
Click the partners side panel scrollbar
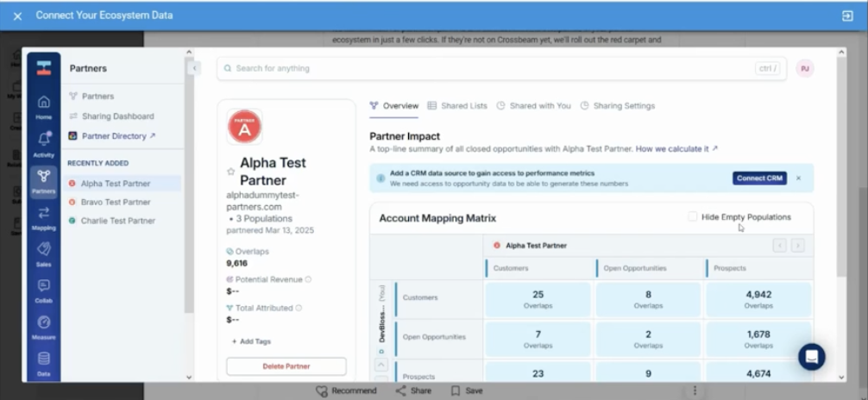pos(189,185)
